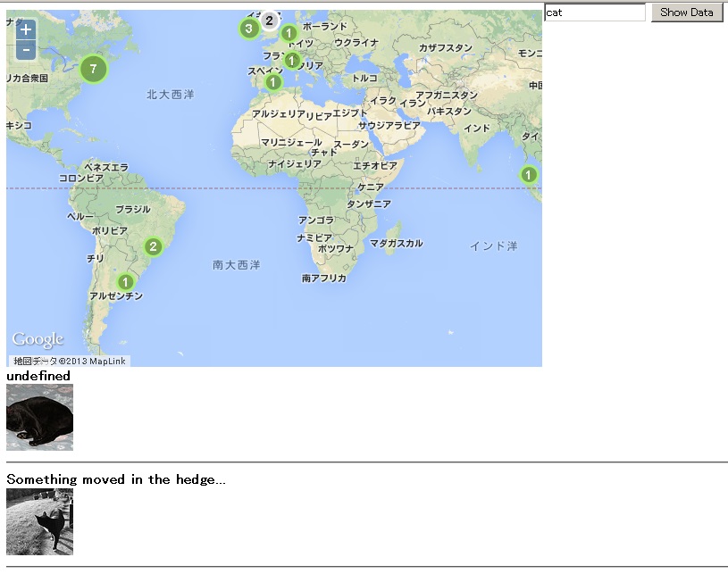Open the cluster of 7 over North America

(93, 69)
